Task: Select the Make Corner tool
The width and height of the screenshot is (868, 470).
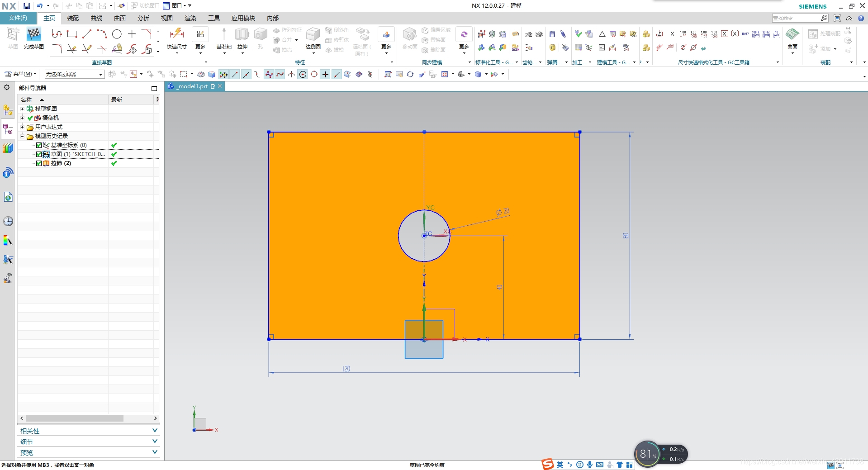Action: pos(102,49)
